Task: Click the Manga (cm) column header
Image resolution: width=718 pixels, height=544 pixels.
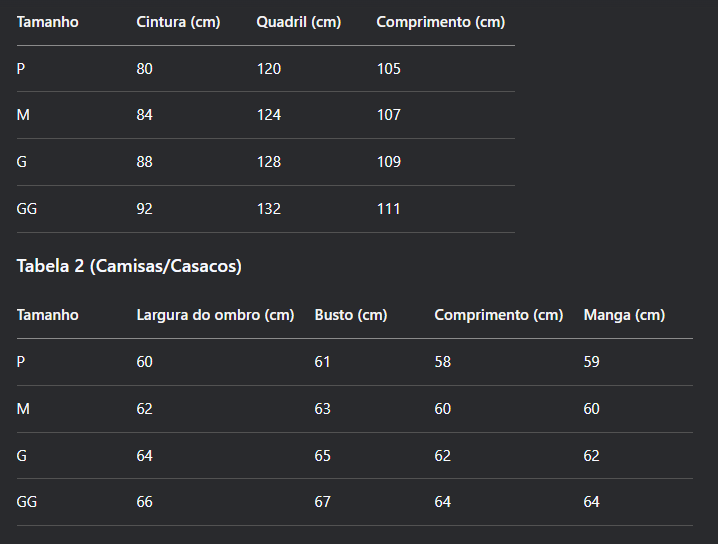Action: [624, 315]
